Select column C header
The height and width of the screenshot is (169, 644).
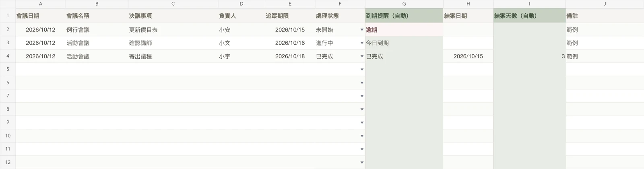[x=173, y=4]
